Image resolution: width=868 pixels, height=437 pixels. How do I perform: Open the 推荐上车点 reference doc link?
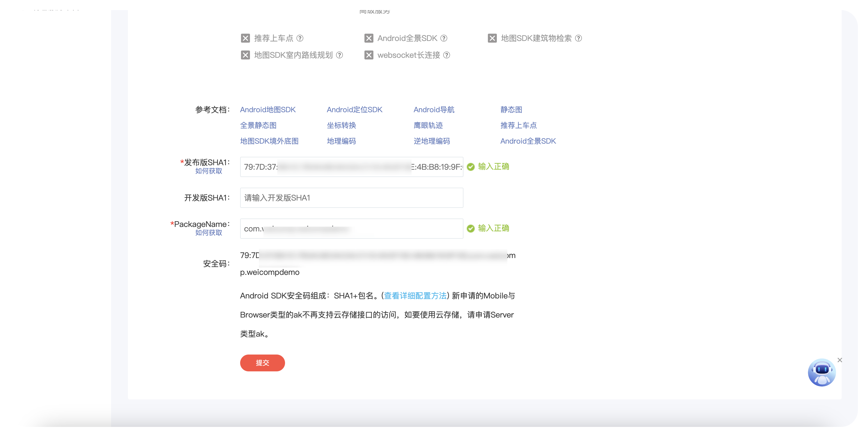(518, 125)
